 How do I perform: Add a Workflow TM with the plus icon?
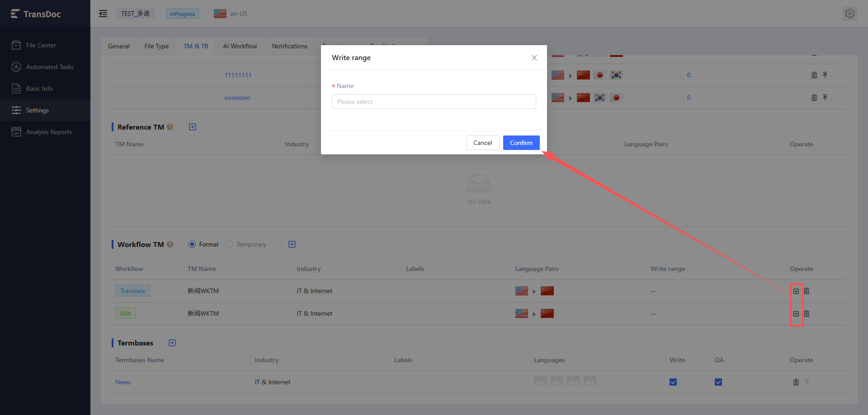point(292,244)
